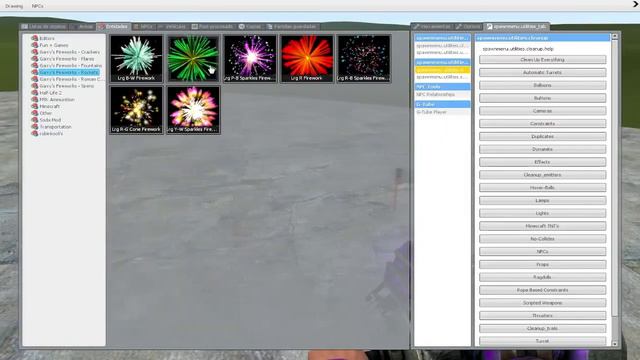Switch to the Herramientas tab
The height and width of the screenshot is (360, 640).
pos(432,27)
